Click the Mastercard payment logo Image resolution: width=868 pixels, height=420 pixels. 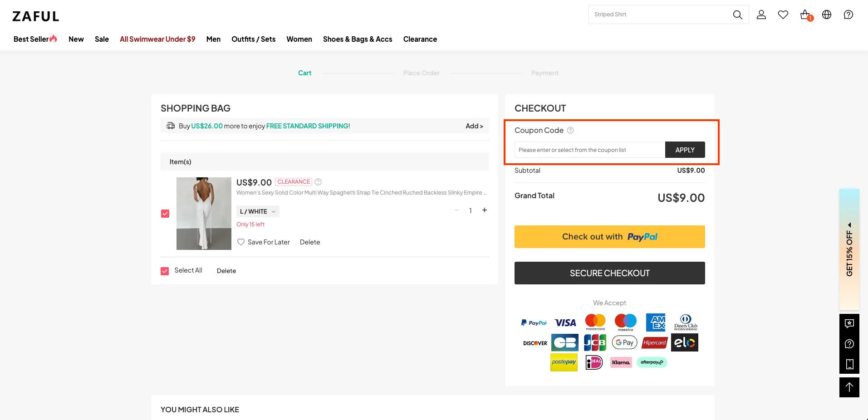point(595,322)
